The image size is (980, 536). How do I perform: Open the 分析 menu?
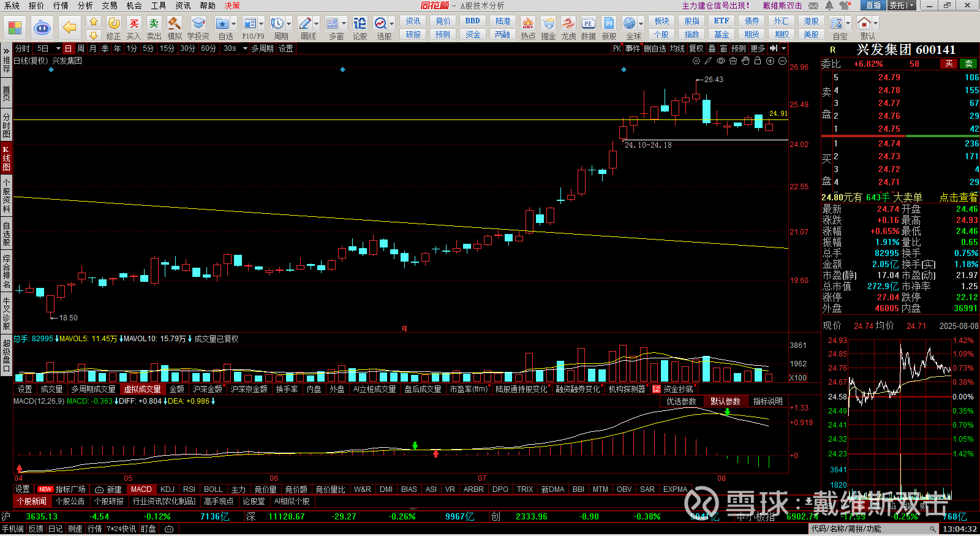(85, 6)
